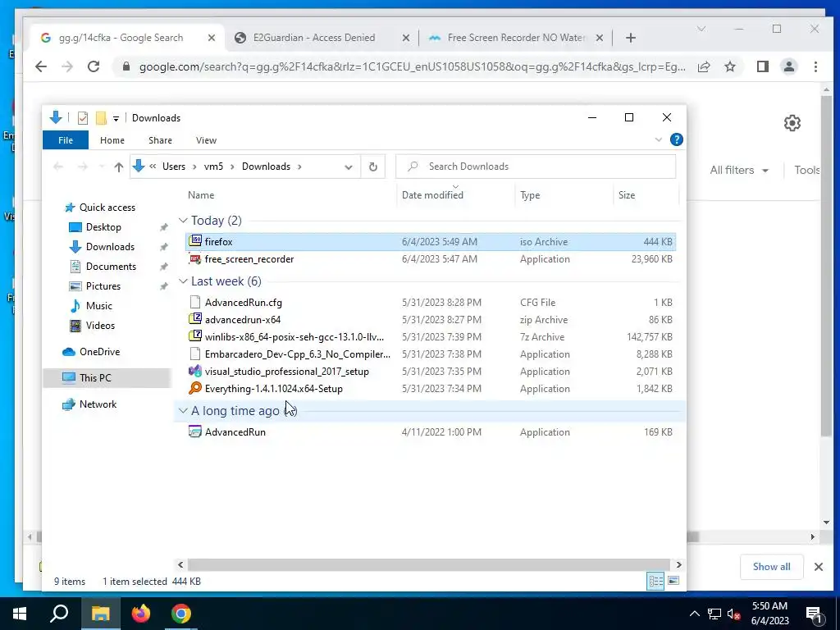Select the Everything-1.4.1.1024.x64-Setup icon
840x630 pixels.
click(x=195, y=388)
